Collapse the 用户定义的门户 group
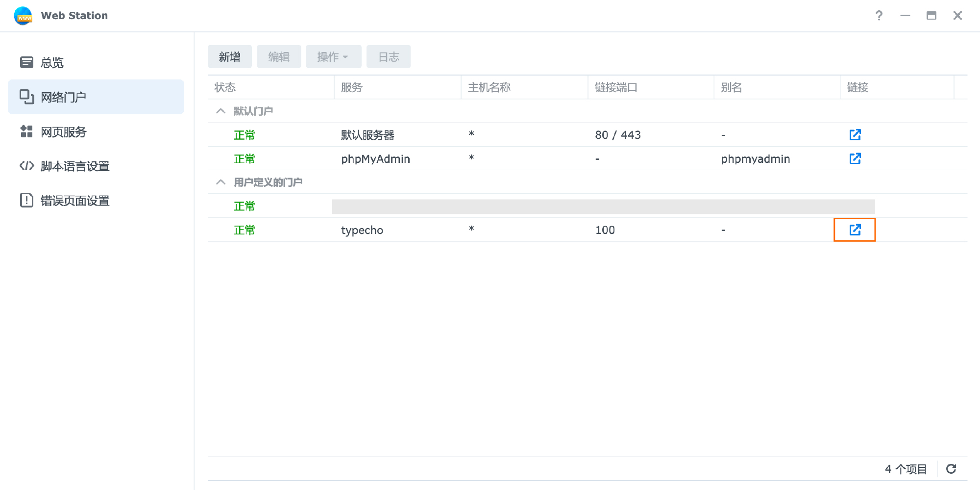This screenshot has width=980, height=490. tap(220, 182)
